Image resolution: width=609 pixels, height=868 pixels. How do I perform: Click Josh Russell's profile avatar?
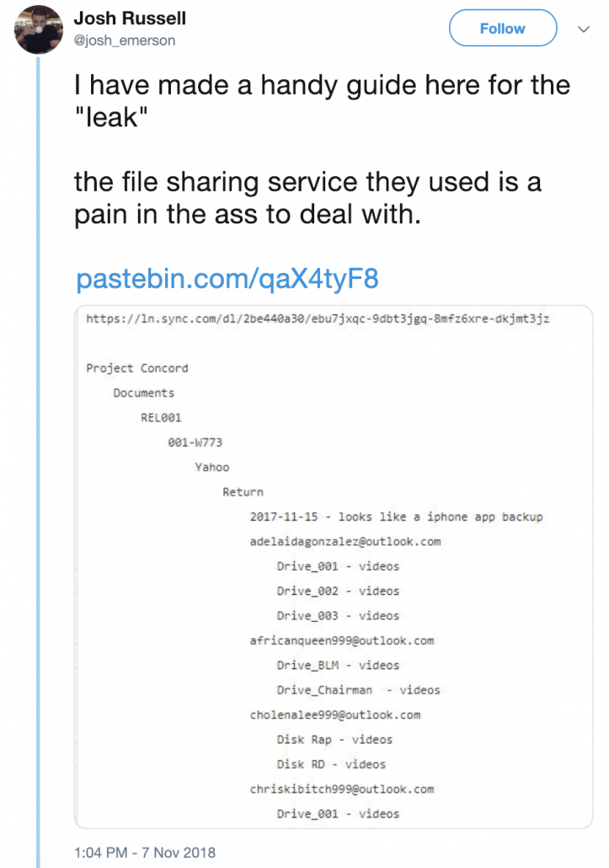click(x=38, y=29)
